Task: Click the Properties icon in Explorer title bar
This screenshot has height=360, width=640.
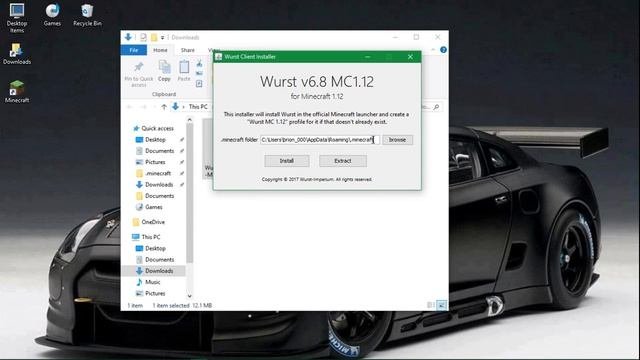Action: (x=143, y=37)
